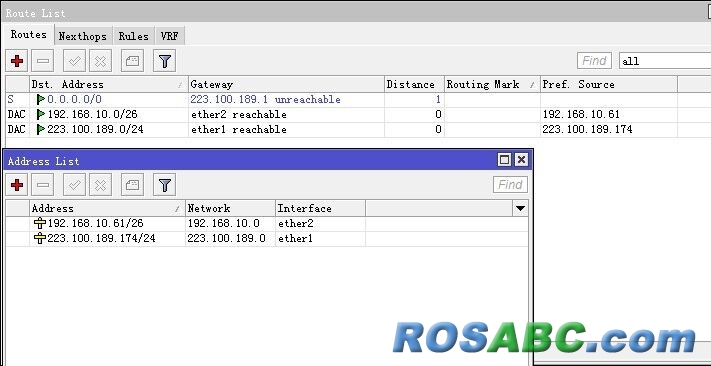Switch to the Routes tab
This screenshot has width=711, height=366.
(29, 34)
